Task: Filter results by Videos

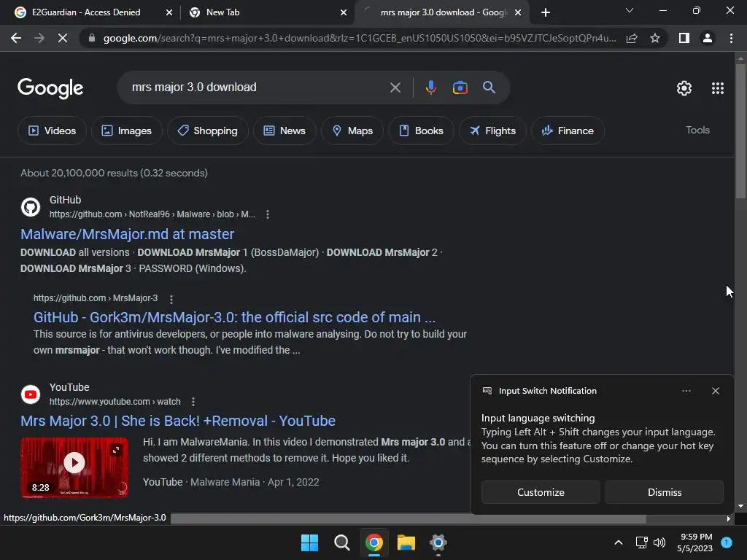Action: pos(52,131)
